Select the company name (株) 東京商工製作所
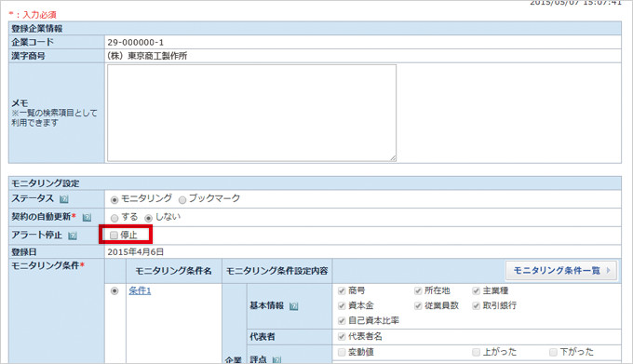This screenshot has width=633, height=364. click(x=147, y=56)
